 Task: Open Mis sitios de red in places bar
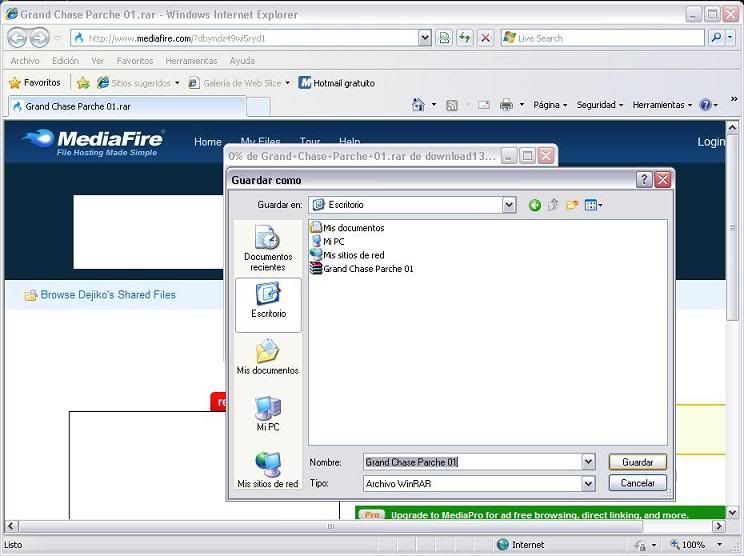(267, 470)
